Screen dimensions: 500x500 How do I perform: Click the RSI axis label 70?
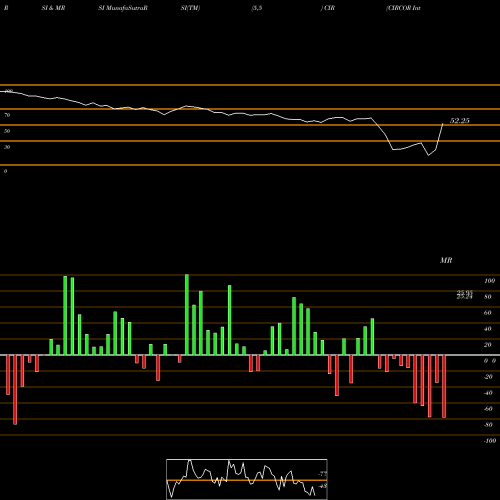coord(7,115)
